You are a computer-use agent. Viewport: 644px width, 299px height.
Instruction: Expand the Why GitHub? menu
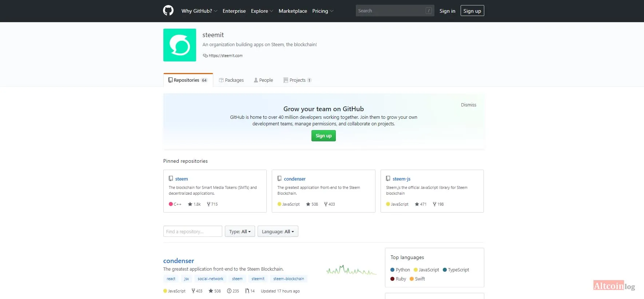click(199, 11)
